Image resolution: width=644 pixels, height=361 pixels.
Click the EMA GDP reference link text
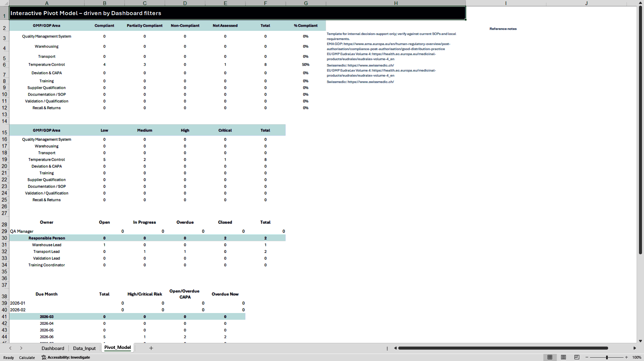[x=389, y=46]
